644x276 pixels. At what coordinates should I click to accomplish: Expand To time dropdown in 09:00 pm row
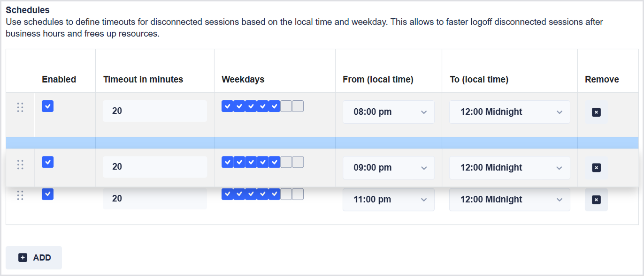pyautogui.click(x=509, y=168)
